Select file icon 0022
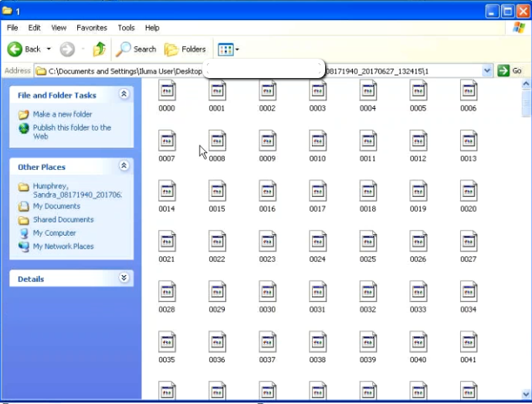This screenshot has height=404, width=532. [x=217, y=241]
